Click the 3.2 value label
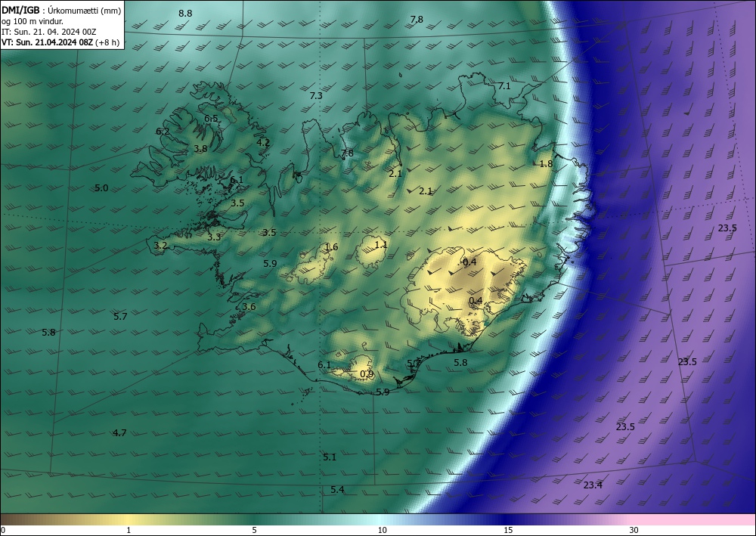 [x=160, y=246]
